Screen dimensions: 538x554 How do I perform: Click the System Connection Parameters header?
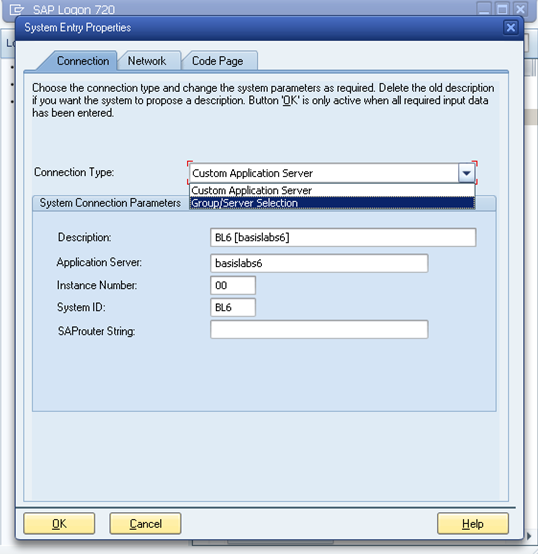(x=110, y=203)
